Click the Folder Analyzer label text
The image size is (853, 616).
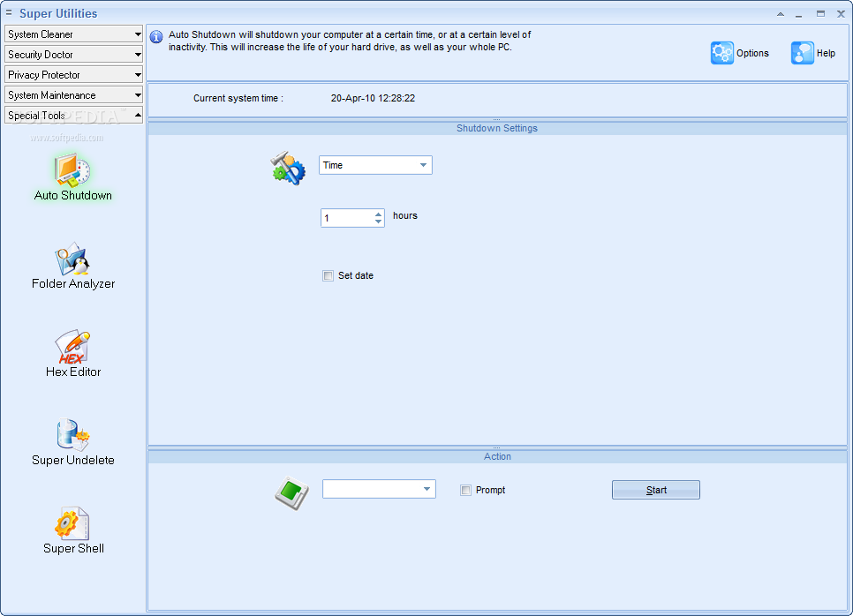pos(73,284)
